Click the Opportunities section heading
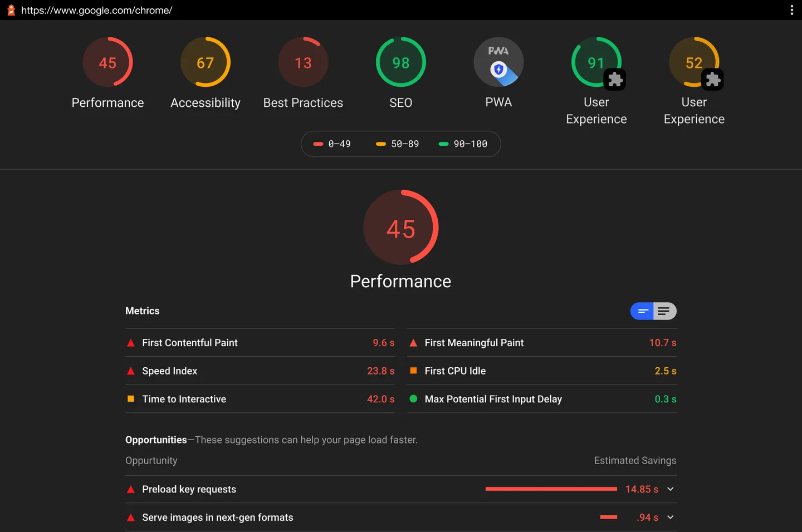The image size is (802, 532). (x=156, y=440)
